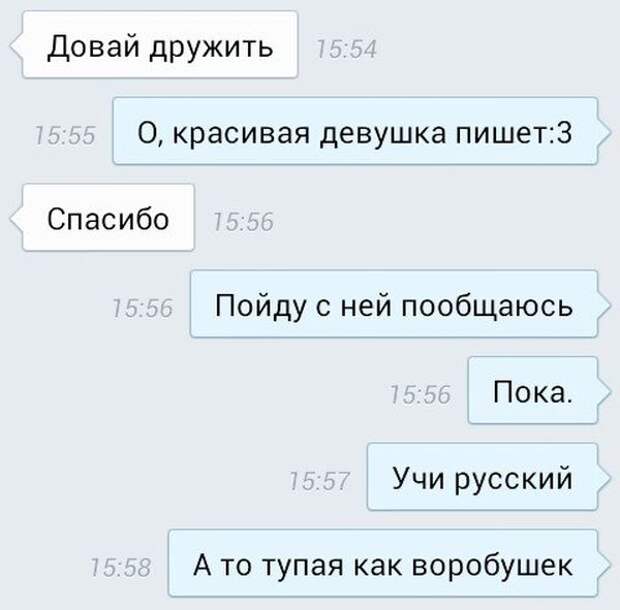Select the "Пойду с ней пообщаюсь" message
Screen dimensions: 620x610
click(393, 304)
